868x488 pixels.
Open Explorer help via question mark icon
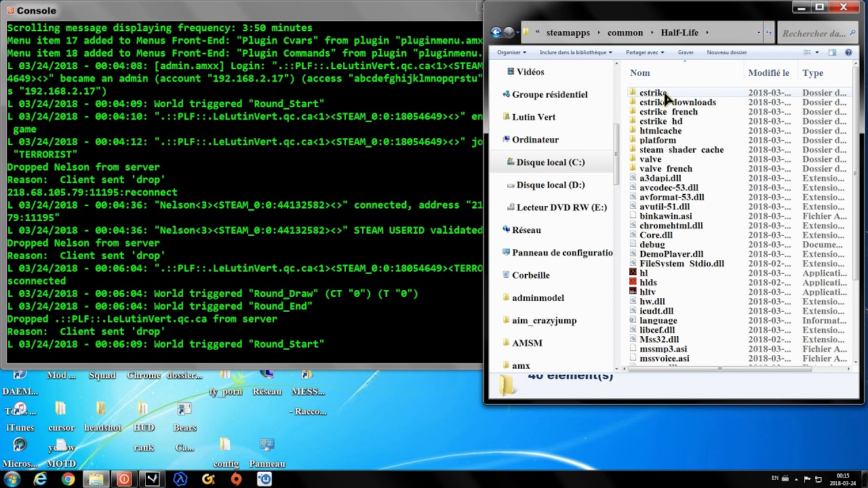[x=848, y=52]
